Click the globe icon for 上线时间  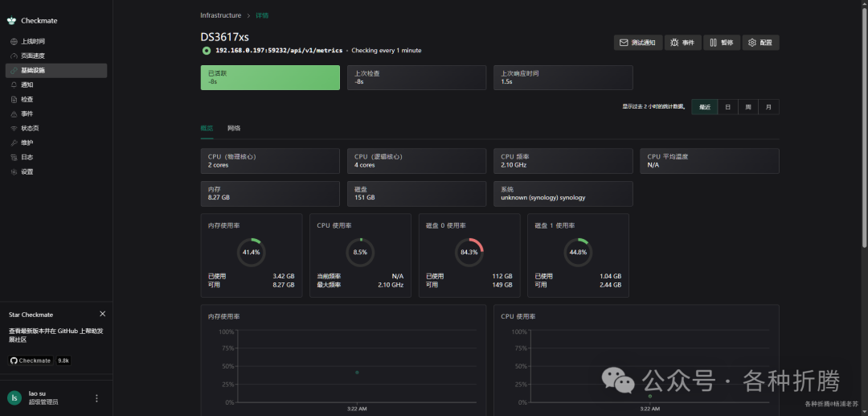[x=14, y=42]
